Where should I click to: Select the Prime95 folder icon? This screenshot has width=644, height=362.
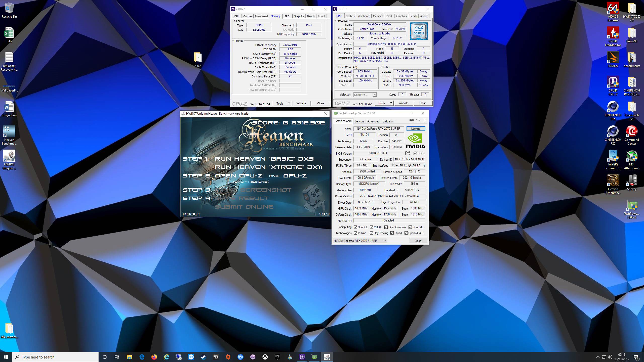(632, 35)
